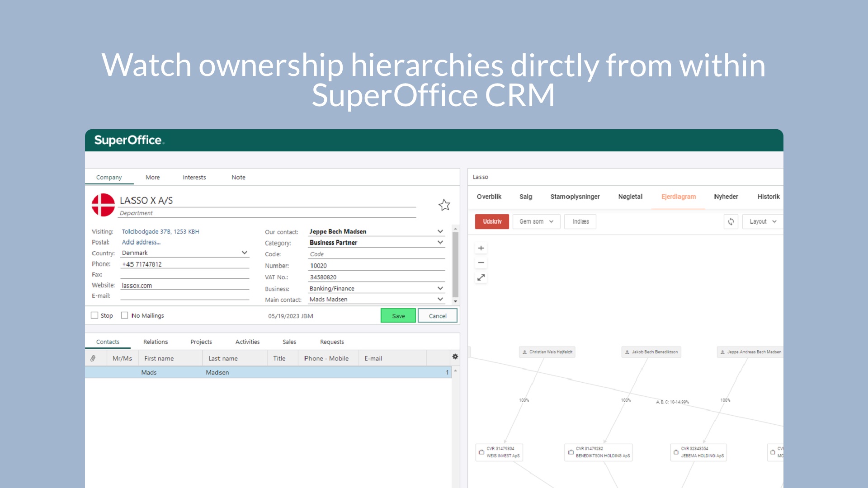The width and height of the screenshot is (868, 488).
Task: Open the Layout dropdown
Action: coord(763,221)
